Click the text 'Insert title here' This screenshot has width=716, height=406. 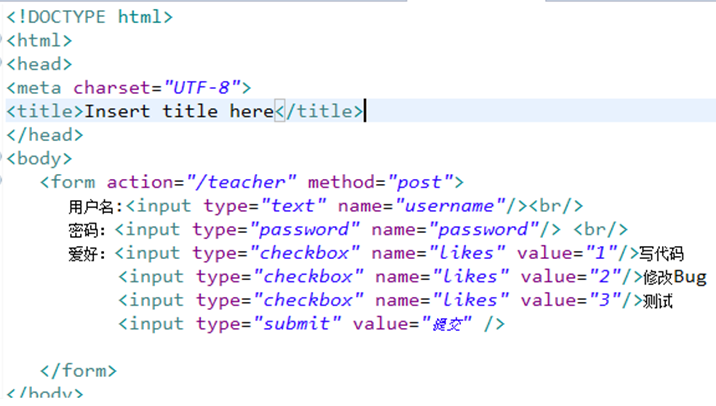(179, 111)
